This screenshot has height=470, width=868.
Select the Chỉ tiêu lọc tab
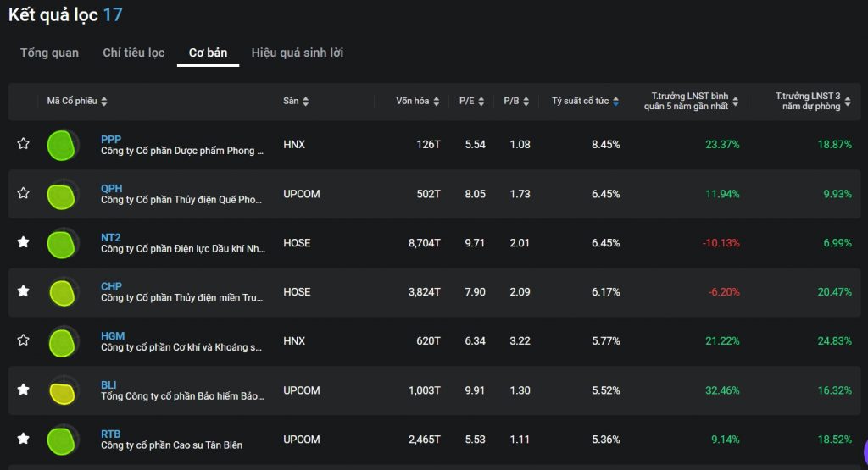(134, 53)
